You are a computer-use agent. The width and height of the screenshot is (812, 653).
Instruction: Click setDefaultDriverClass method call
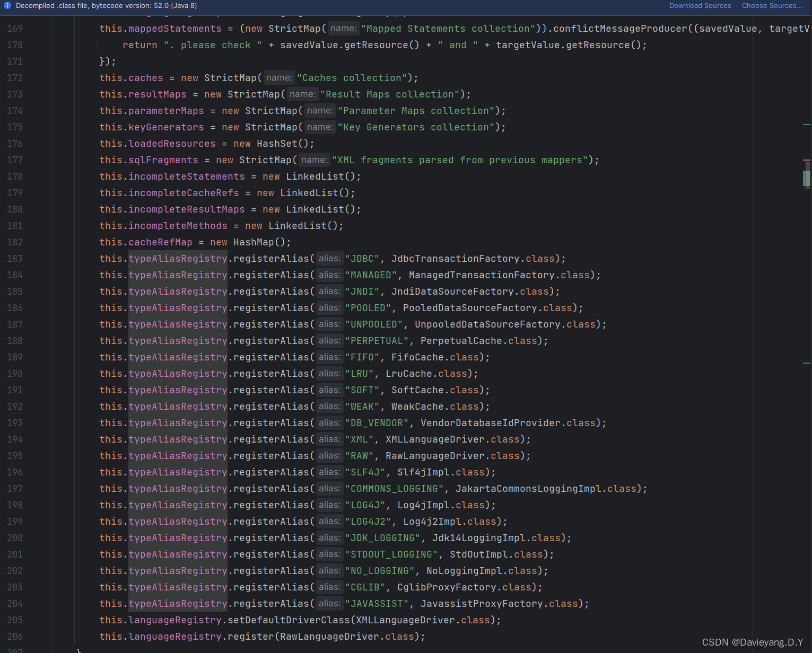click(289, 620)
